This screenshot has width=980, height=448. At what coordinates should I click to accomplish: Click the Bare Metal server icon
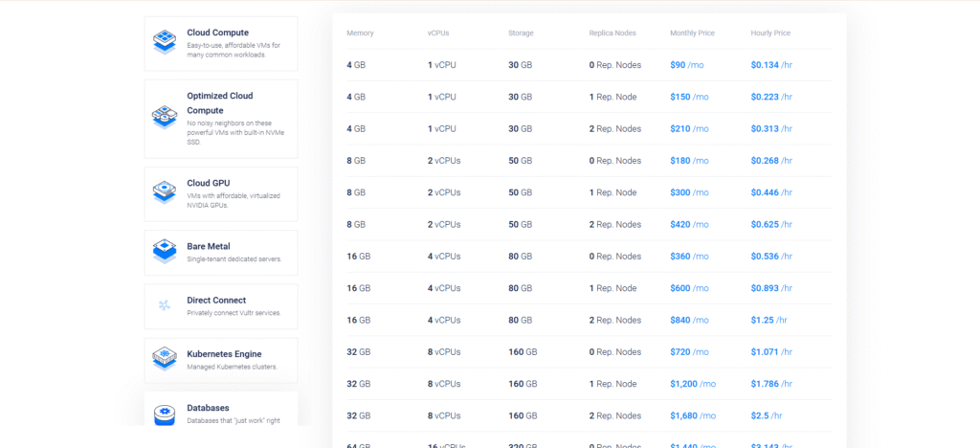pos(165,252)
